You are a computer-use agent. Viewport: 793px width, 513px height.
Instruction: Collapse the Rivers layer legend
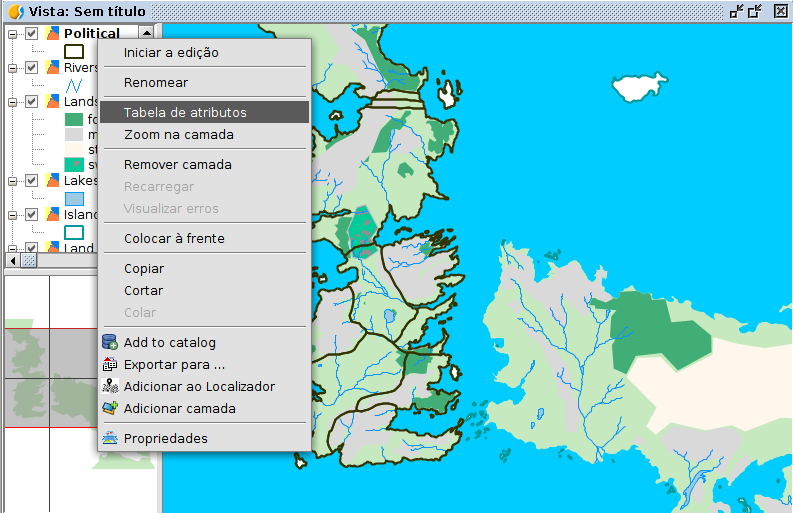pyautogui.click(x=13, y=67)
